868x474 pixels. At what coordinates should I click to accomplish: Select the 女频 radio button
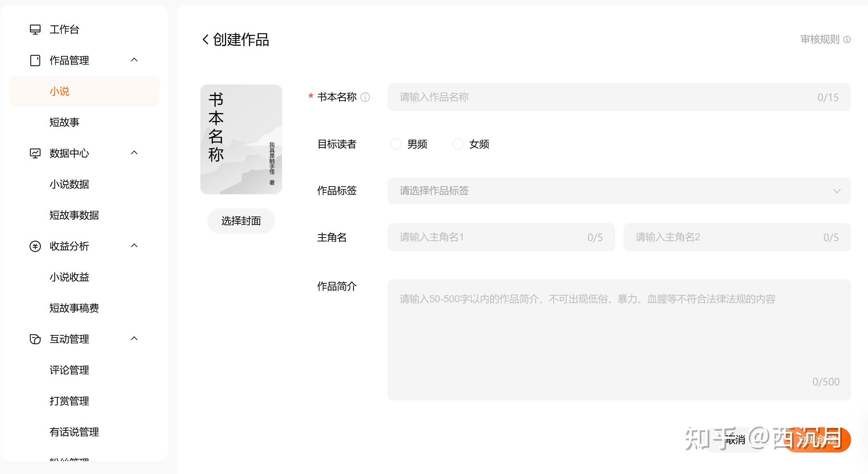point(458,144)
